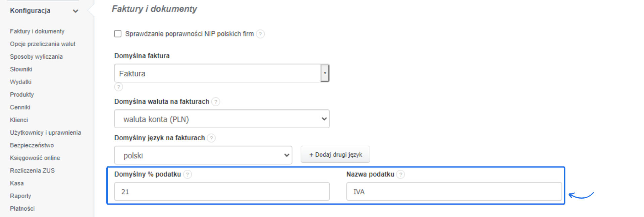The image size is (644, 217).
Task: Click help icon beside Domyślny język na fakturach
Action: [x=211, y=138]
